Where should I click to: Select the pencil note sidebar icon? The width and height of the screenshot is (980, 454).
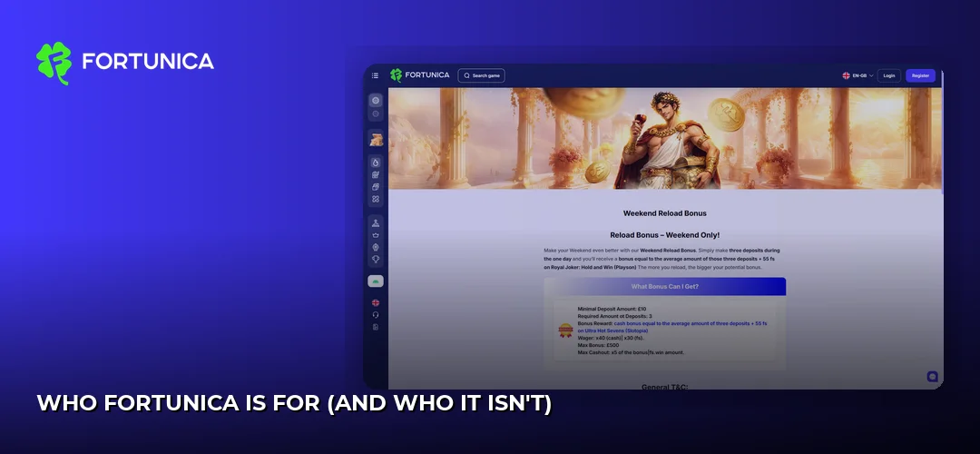(x=376, y=174)
